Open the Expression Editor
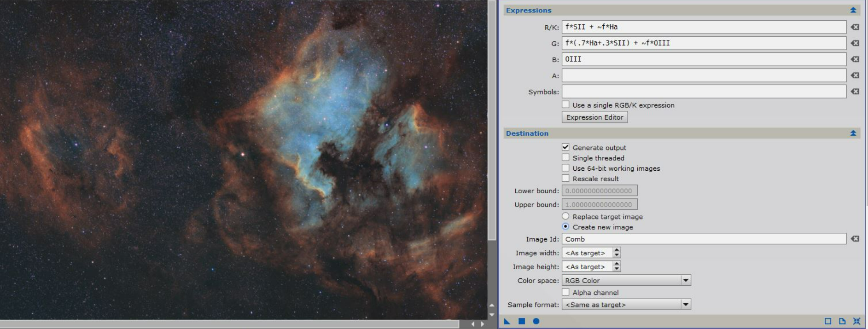The image size is (868, 329). 594,117
